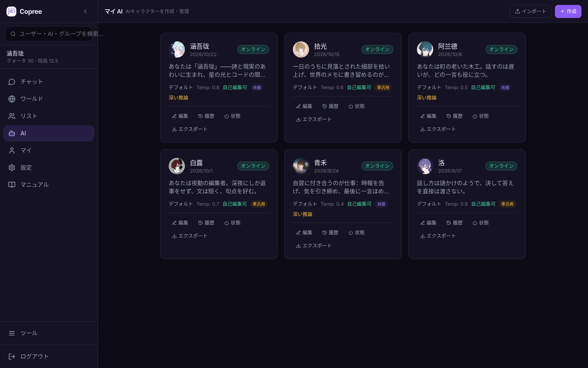The width and height of the screenshot is (588, 368).
Task: Click 自己編集可 label on 白露 card
Action: tap(234, 204)
